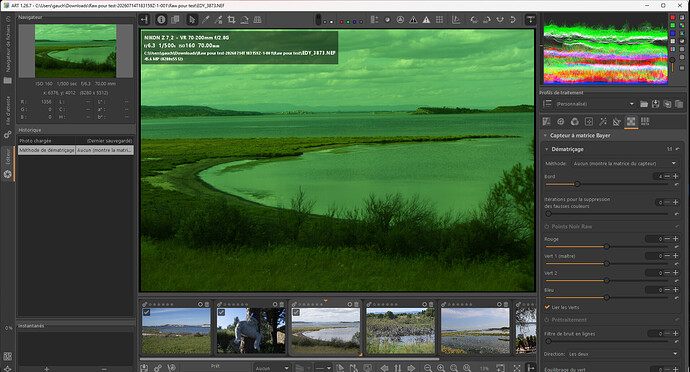Open the Navigateur de fichiers side tab
The image size is (690, 372).
7,51
